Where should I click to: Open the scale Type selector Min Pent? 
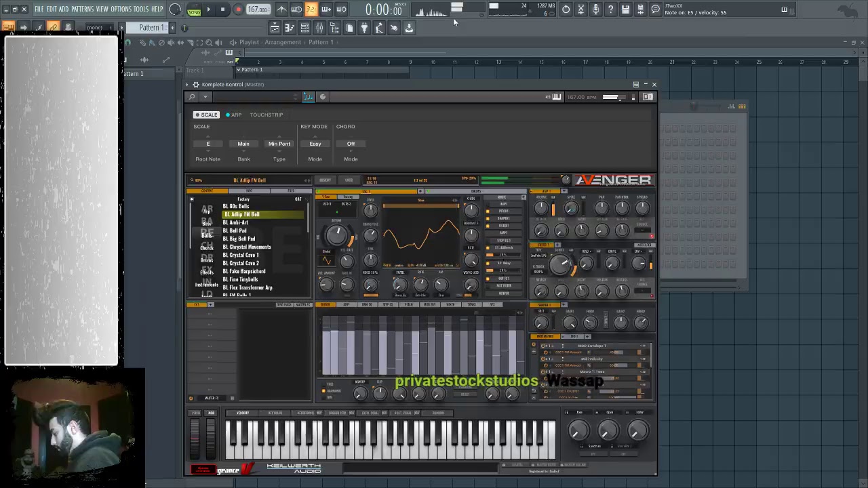pos(279,144)
